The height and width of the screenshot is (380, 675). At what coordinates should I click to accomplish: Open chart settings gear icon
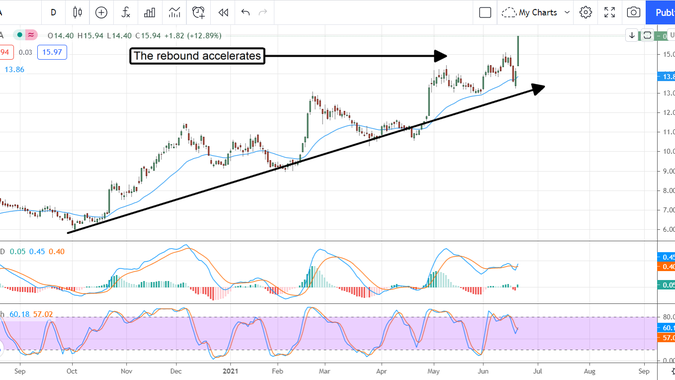click(585, 12)
